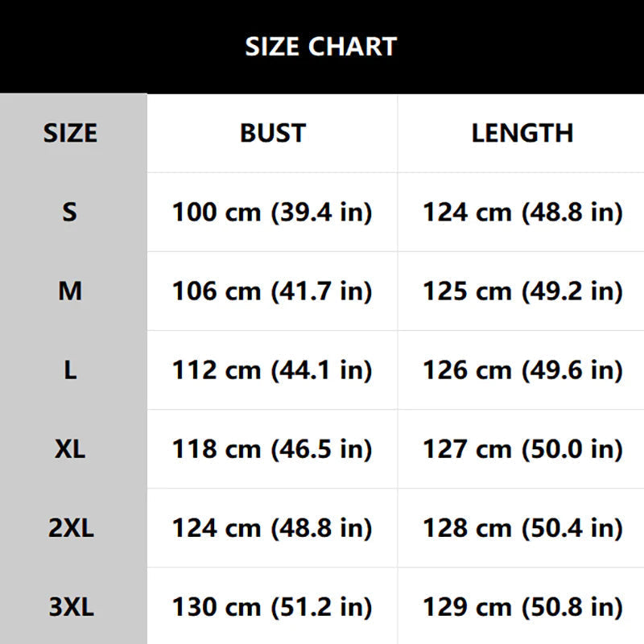Select the 112 cm (44.1 in) bust cell
Image resolution: width=644 pixels, height=644 pixels.
tap(272, 370)
